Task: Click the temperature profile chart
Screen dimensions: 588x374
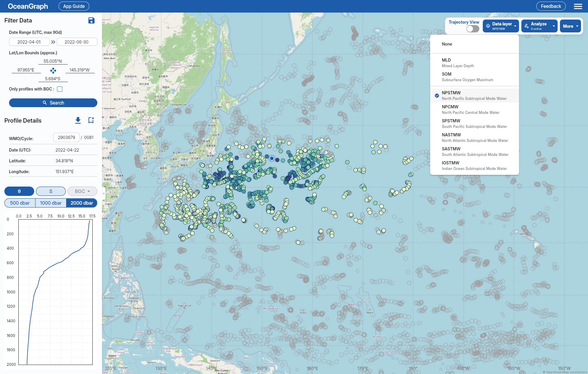Action: (x=56, y=292)
